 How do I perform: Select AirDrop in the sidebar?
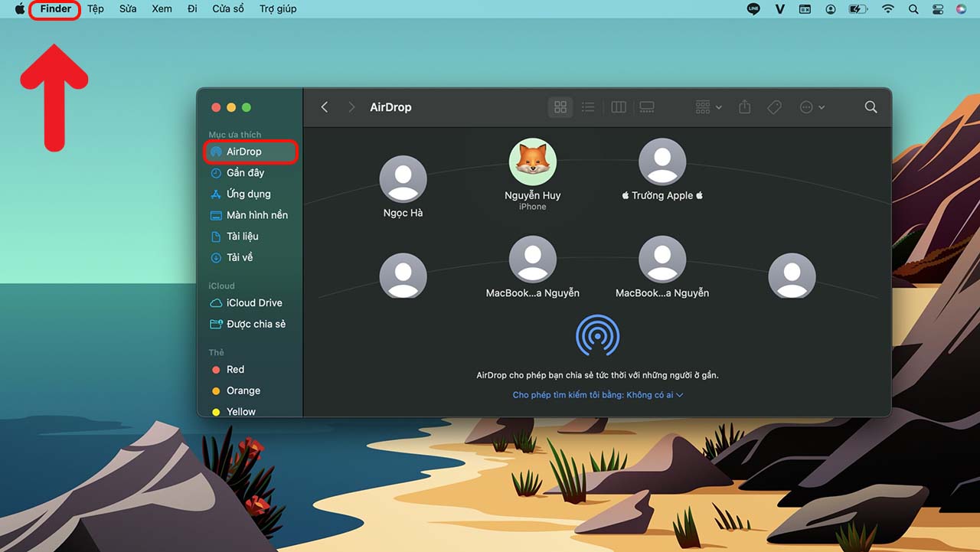[250, 152]
